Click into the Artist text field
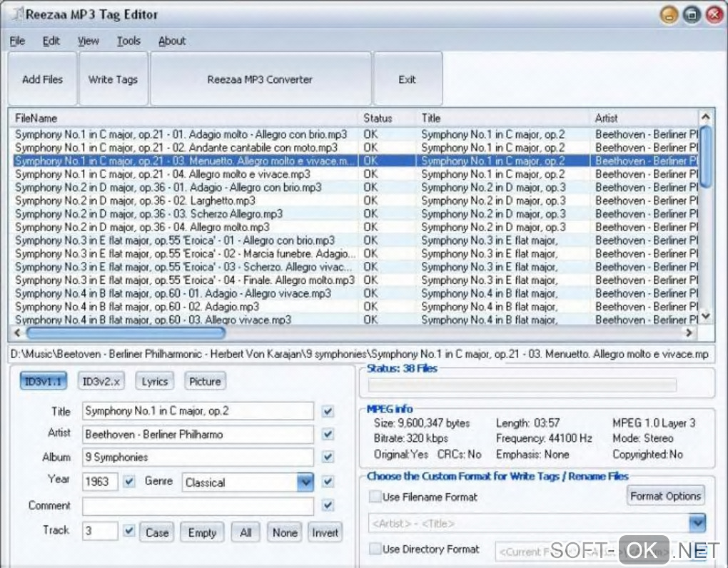The image size is (728, 568). click(198, 435)
